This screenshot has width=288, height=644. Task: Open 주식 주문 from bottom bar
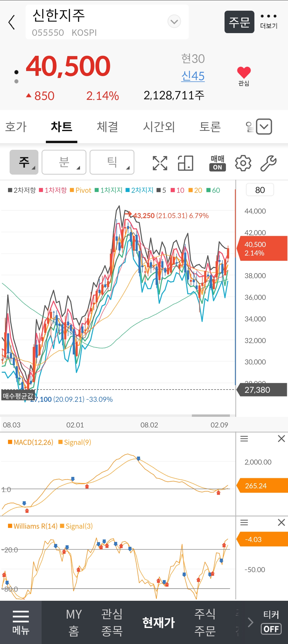tap(205, 623)
